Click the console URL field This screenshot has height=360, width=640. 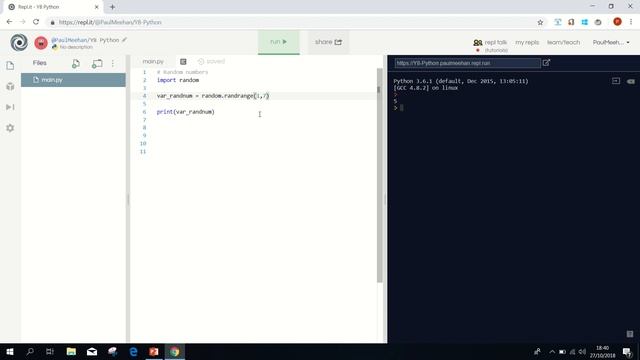click(467, 63)
